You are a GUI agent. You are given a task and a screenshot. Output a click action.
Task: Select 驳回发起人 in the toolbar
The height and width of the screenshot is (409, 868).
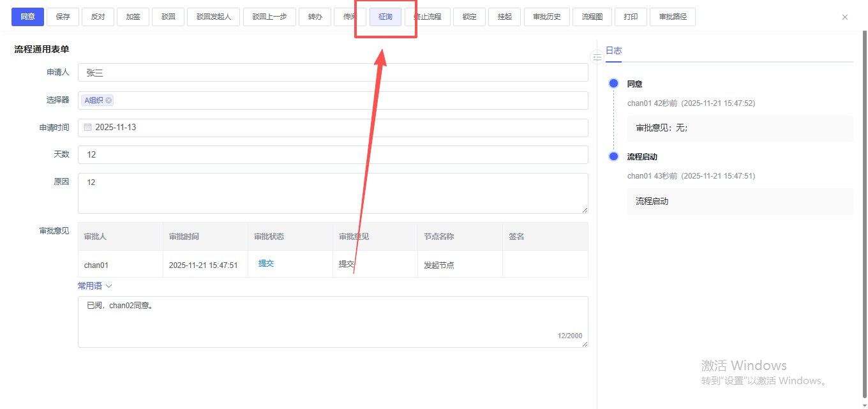pos(213,17)
